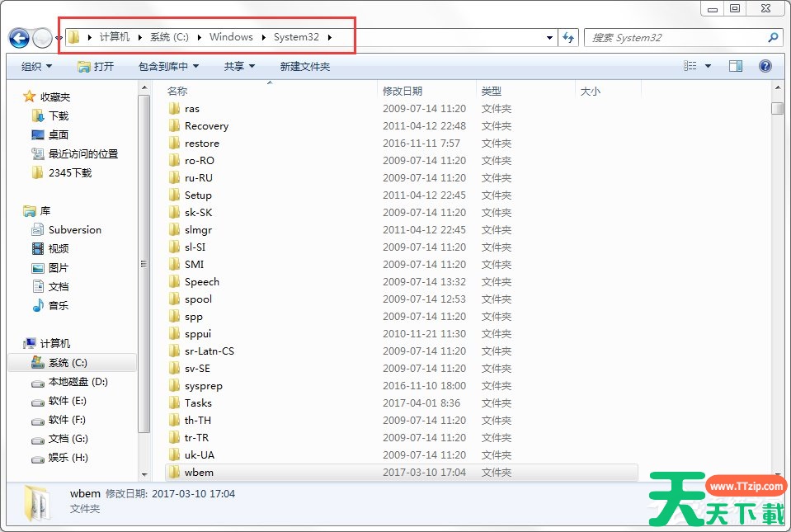Click Windows in the address breadcrumb
The width and height of the screenshot is (791, 532).
point(231,37)
